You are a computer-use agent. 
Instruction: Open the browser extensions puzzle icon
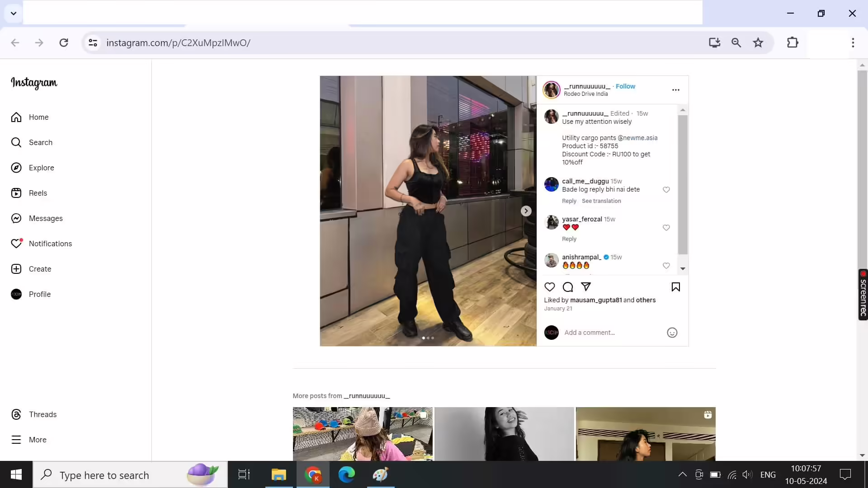tap(793, 42)
